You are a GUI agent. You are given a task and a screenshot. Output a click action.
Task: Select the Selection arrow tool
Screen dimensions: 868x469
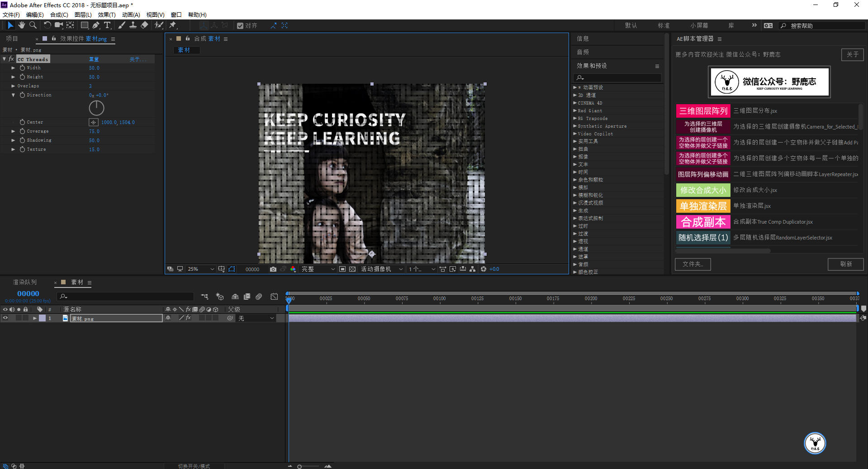10,25
